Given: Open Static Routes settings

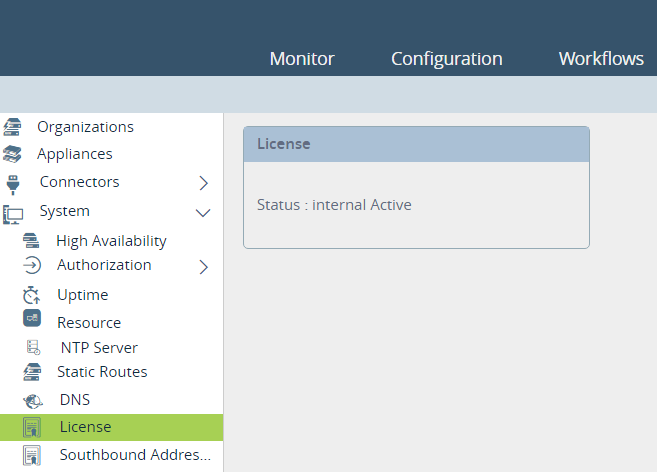Looking at the screenshot, I should point(102,372).
